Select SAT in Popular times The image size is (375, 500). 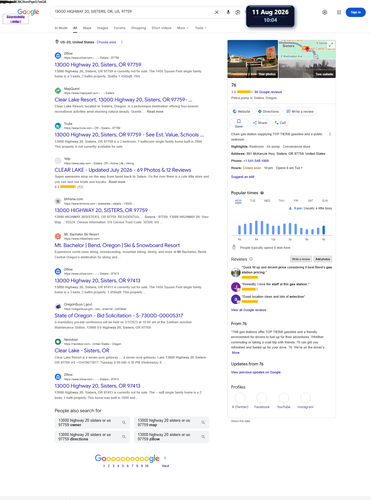point(310,201)
